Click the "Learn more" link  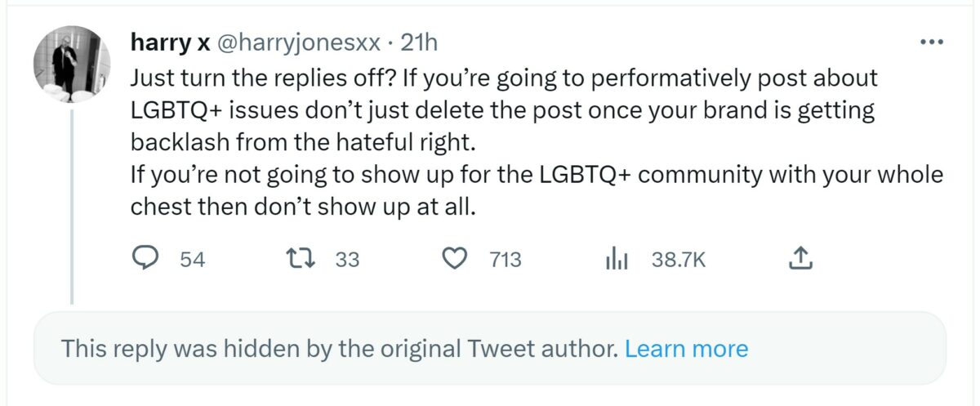click(x=686, y=350)
